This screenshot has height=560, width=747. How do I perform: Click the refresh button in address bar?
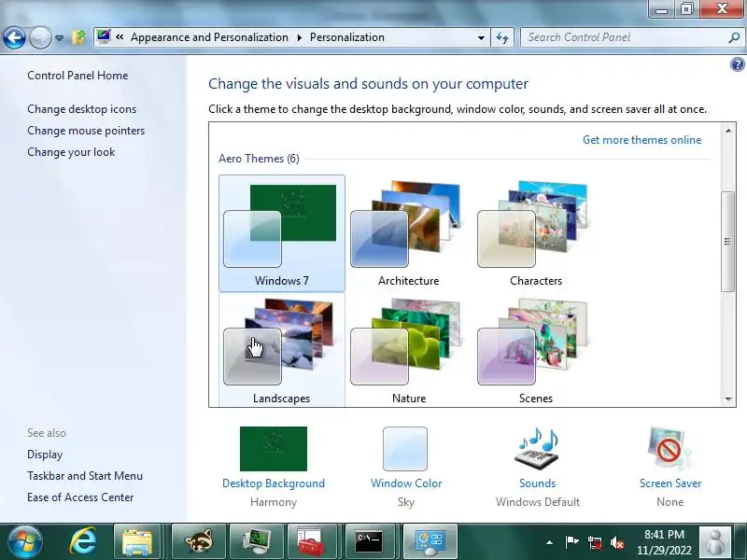pos(502,37)
